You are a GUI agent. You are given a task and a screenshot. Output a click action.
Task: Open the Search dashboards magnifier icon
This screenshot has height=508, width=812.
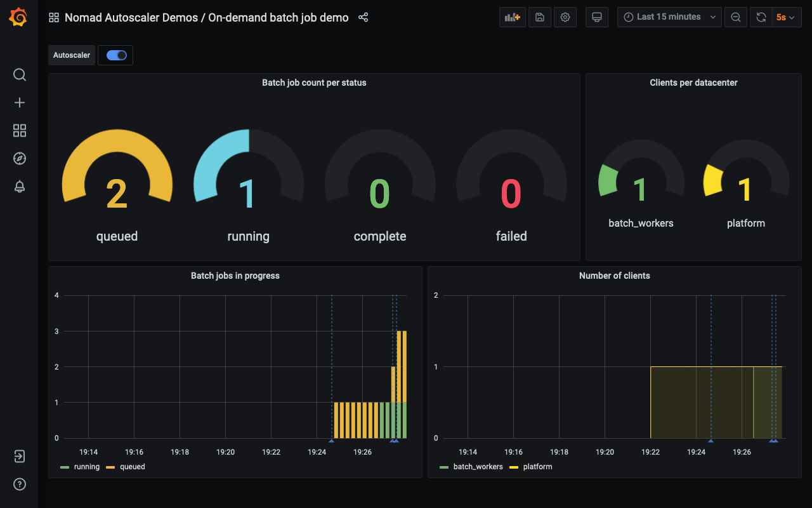pos(20,75)
